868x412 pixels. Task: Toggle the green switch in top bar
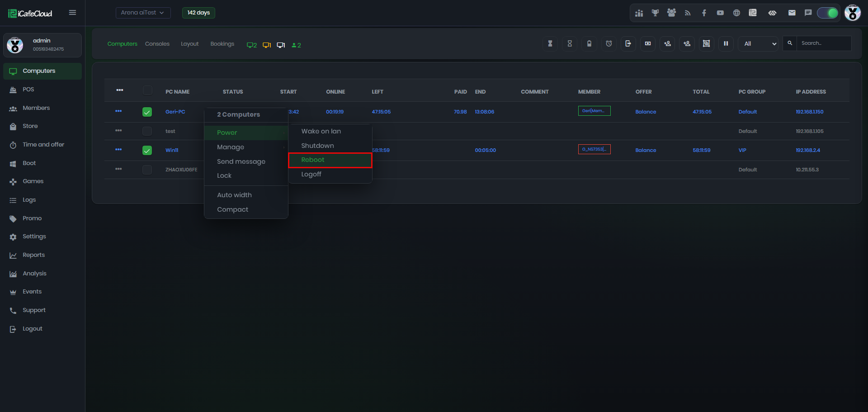point(828,13)
